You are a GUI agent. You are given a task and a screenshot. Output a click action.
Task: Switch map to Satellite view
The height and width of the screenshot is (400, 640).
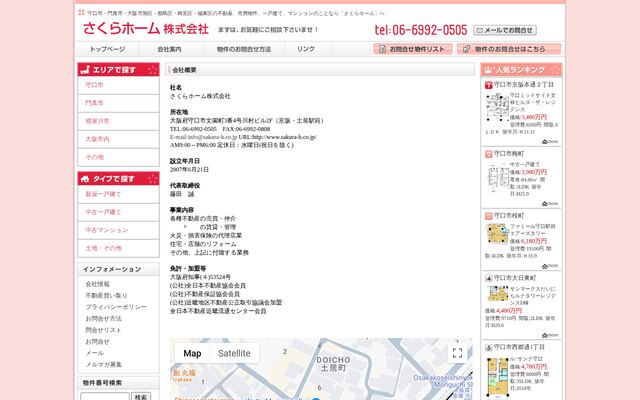234,353
